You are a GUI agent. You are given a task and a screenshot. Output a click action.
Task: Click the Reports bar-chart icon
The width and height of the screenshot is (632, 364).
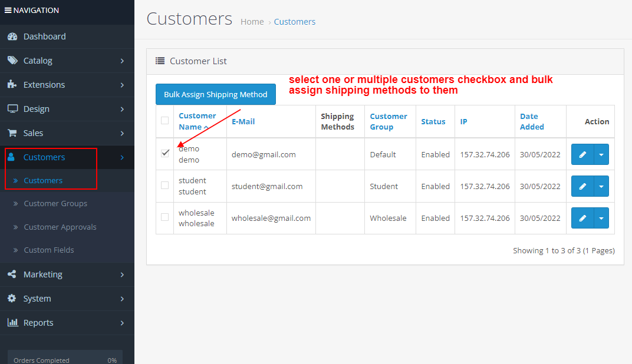12,322
